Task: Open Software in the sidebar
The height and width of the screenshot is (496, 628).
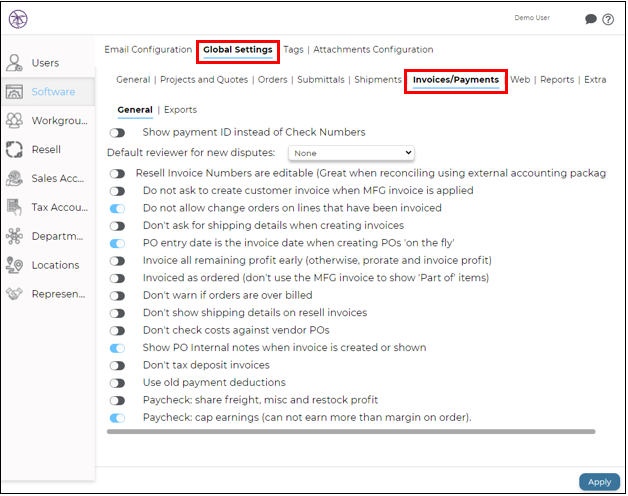Action: [53, 92]
